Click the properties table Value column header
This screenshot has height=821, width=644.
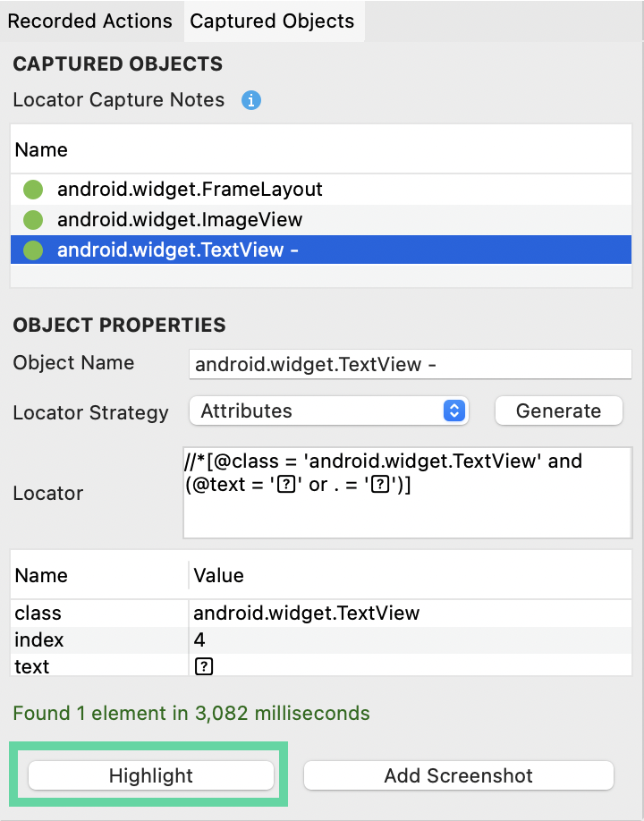(410, 575)
